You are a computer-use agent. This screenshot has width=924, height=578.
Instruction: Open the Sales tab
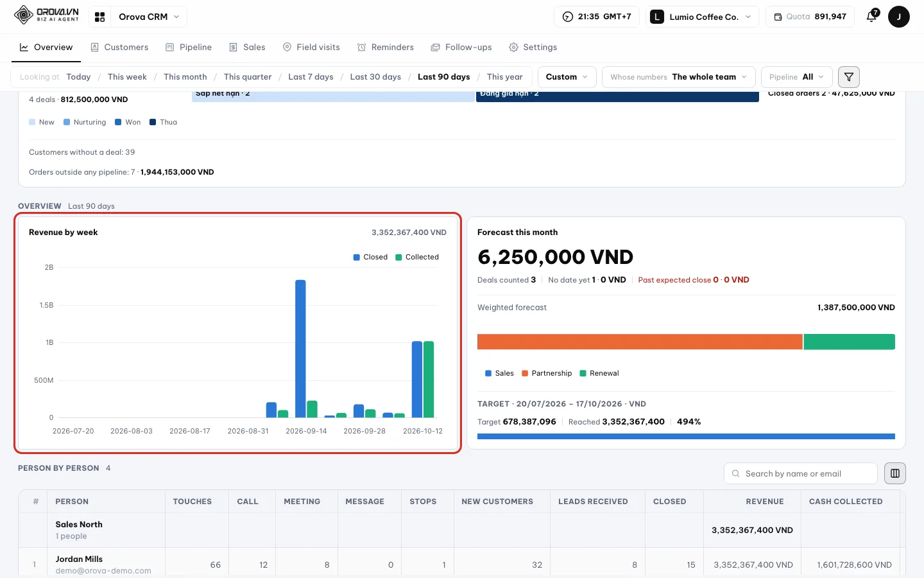pos(247,48)
